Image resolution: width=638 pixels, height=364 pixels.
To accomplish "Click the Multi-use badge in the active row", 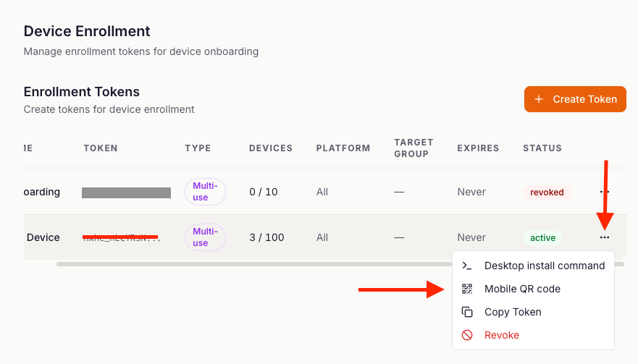I will point(205,237).
